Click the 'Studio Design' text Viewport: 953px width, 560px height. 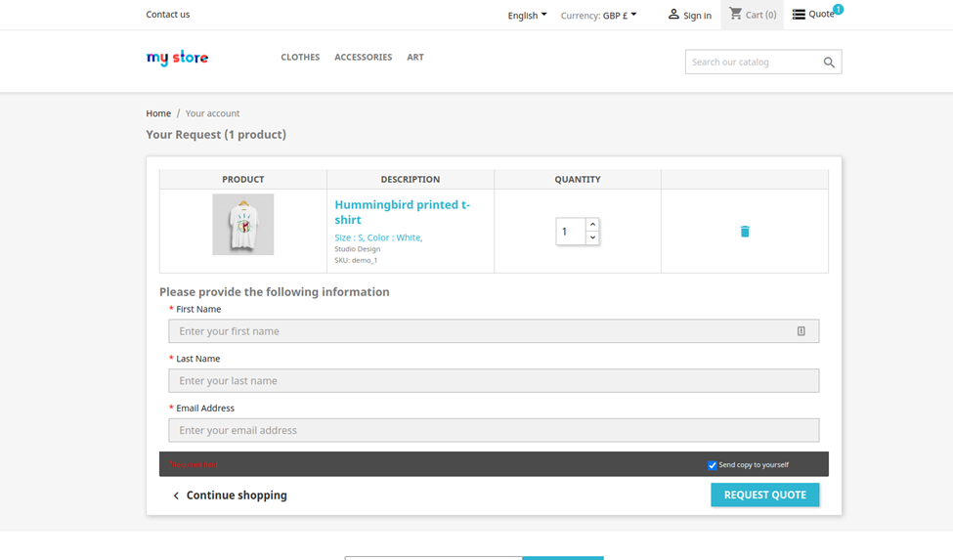pyautogui.click(x=358, y=249)
